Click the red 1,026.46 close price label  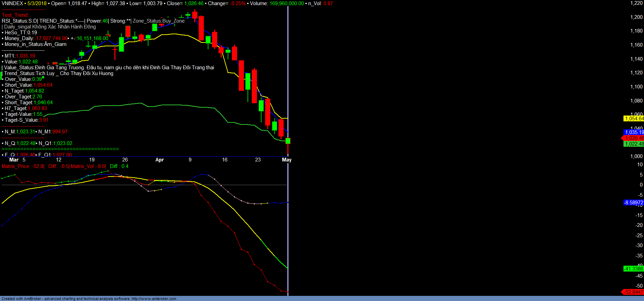(x=634, y=138)
